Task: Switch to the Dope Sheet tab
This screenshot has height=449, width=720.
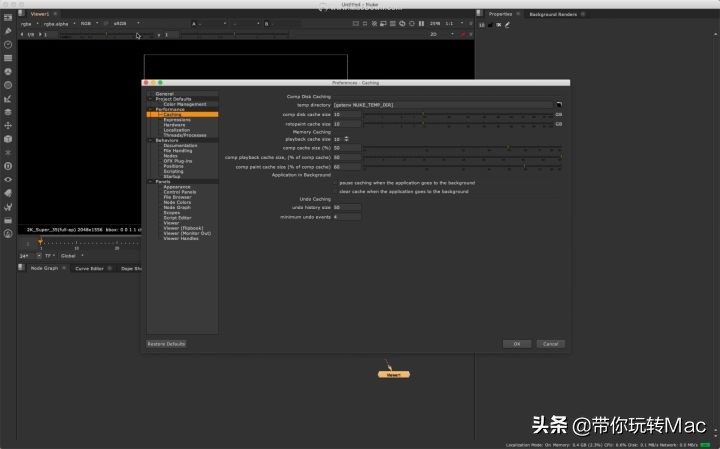Action: point(131,269)
